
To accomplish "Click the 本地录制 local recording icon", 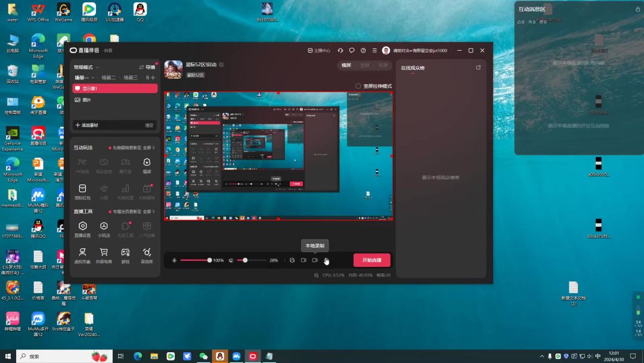I will tap(315, 260).
